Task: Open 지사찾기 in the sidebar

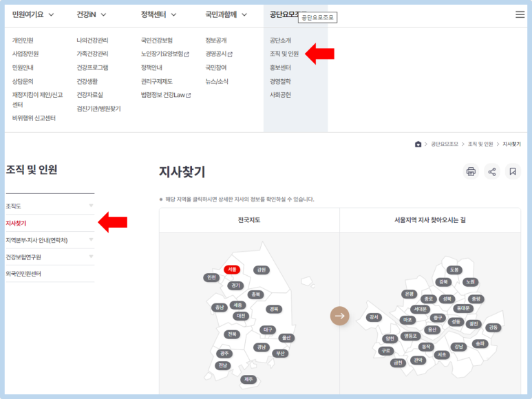Action: coord(16,223)
